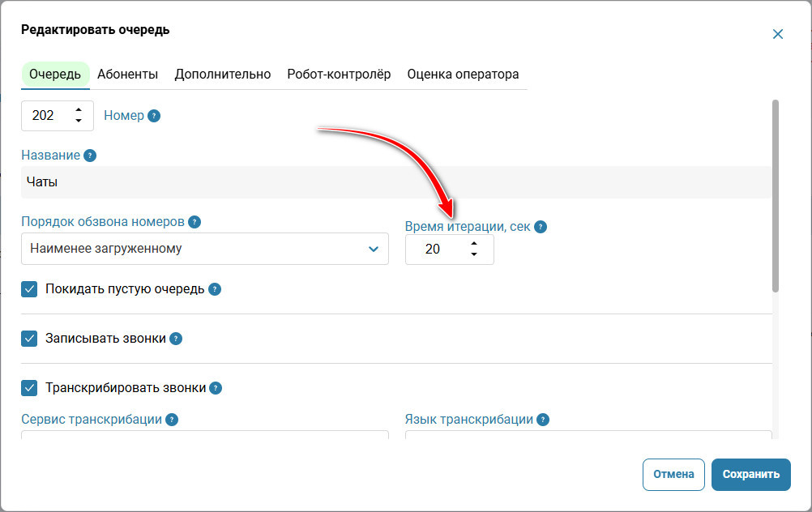Toggle Записывать звонки checkbox
Viewport: 812px width, 512px height.
click(x=29, y=339)
